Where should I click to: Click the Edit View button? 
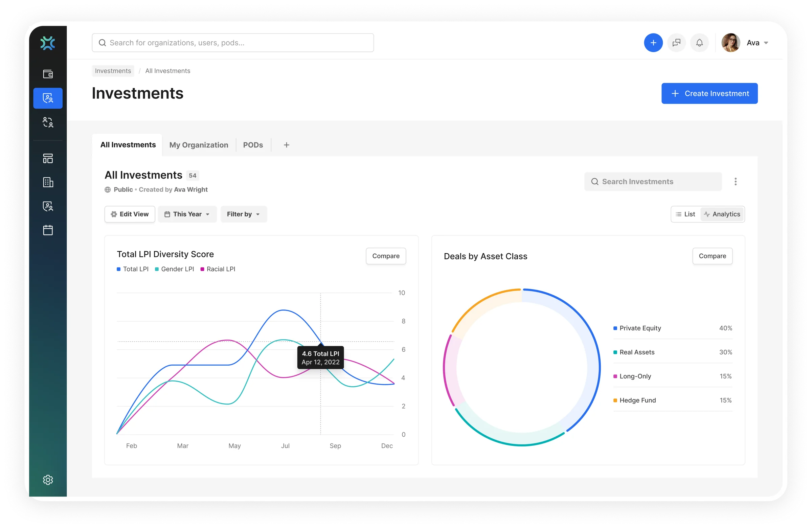pyautogui.click(x=130, y=214)
